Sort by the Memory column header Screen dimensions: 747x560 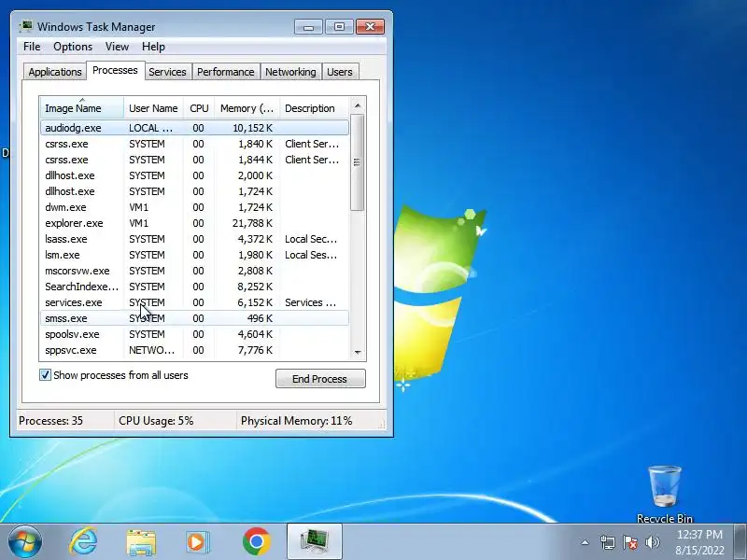pos(247,108)
